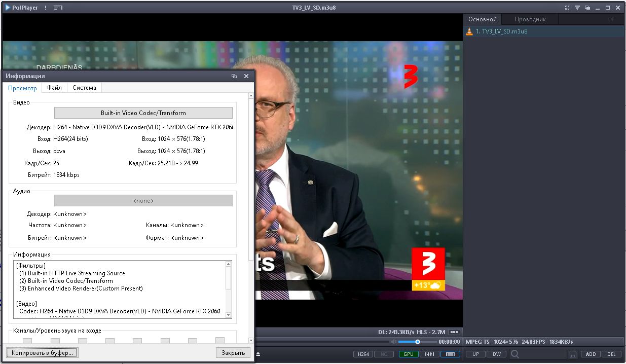This screenshot has height=364, width=626.
Task: Add a new playlist tab with plus
Action: click(612, 19)
